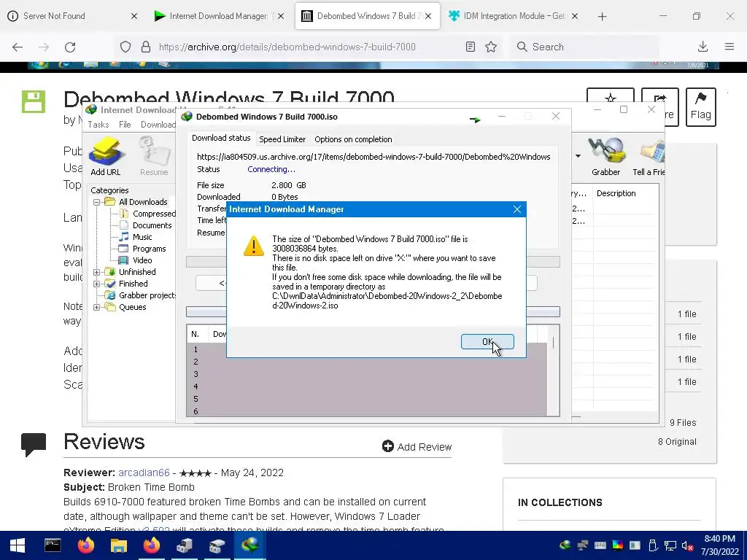Select the Video category
Screen dimensions: 747x560
pos(142,260)
